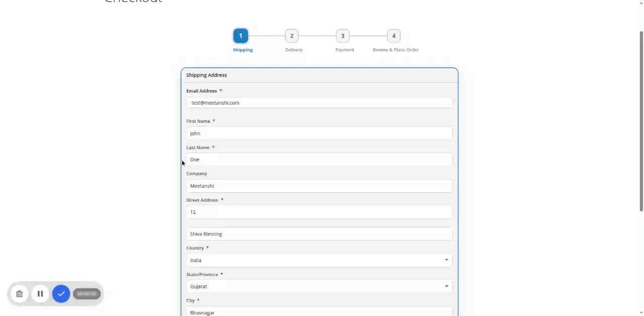Screen dimensions: 644x316
Task: Click the Street Address field label
Action: click(202, 200)
